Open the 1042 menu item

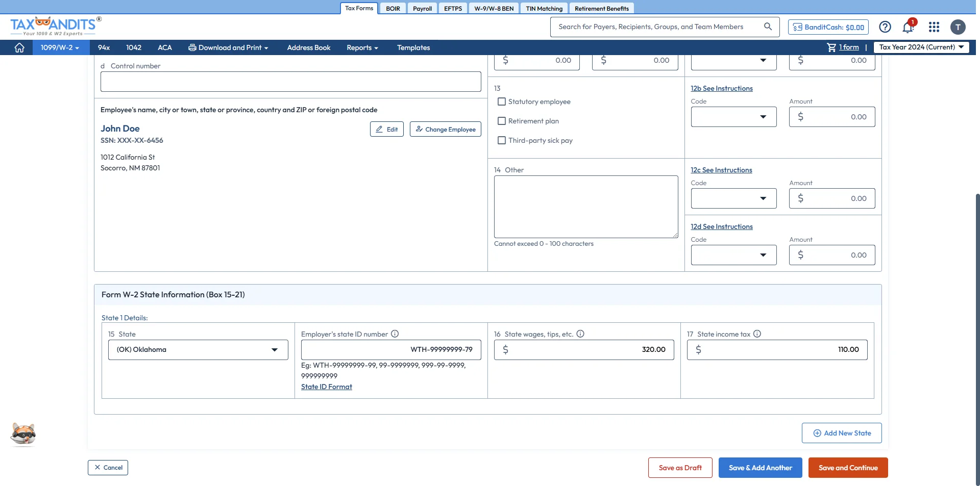(x=134, y=47)
